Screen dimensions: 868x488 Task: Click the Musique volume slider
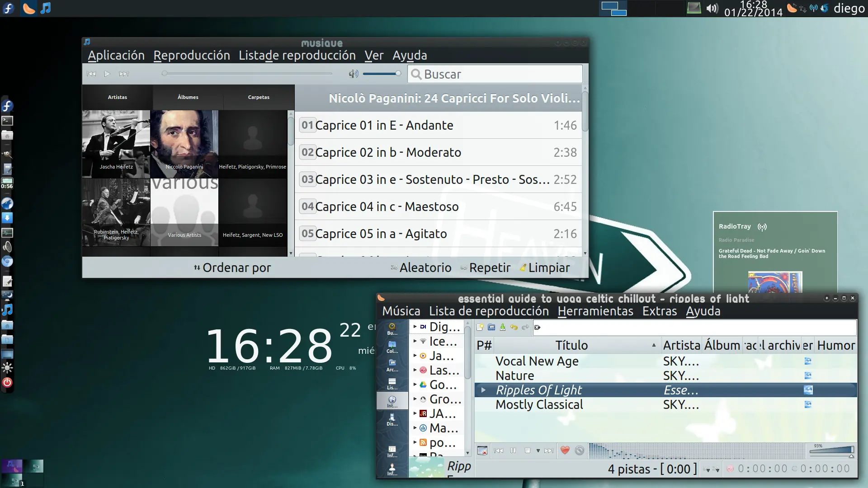pyautogui.click(x=382, y=74)
